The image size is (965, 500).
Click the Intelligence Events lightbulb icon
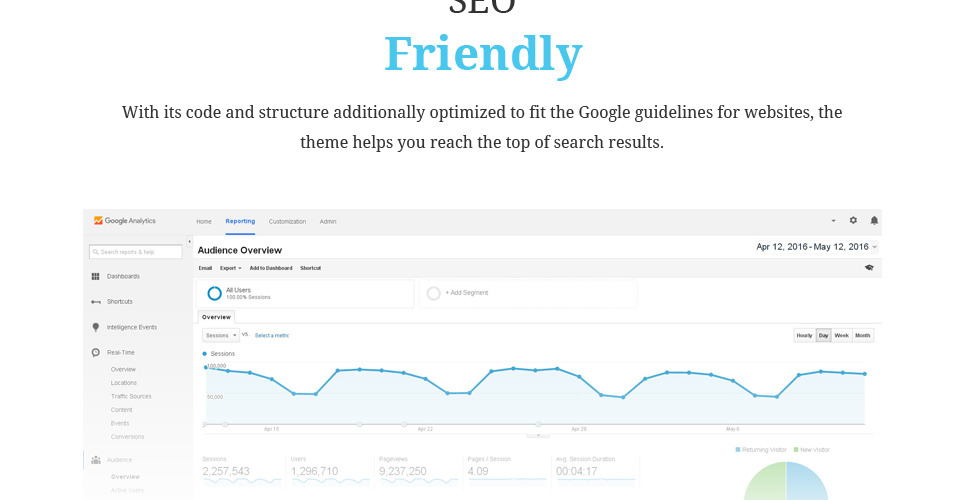[x=96, y=327]
